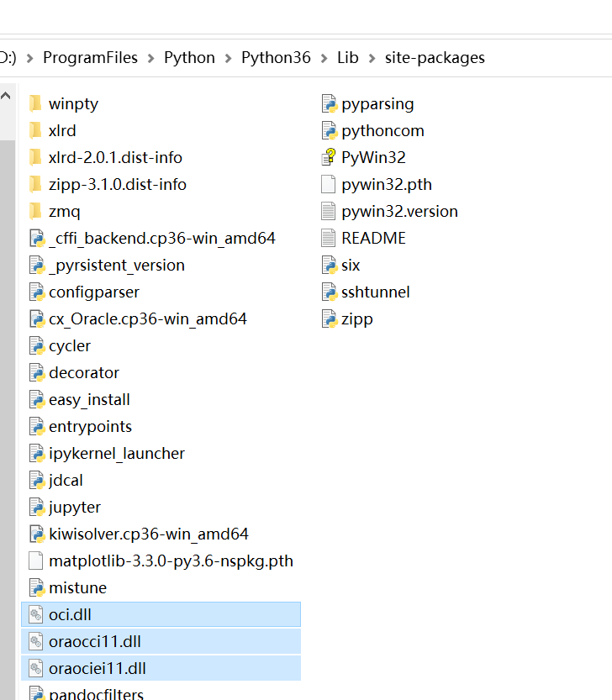Select the file name ipykernel_launcher
The image size is (612, 700).
117,453
